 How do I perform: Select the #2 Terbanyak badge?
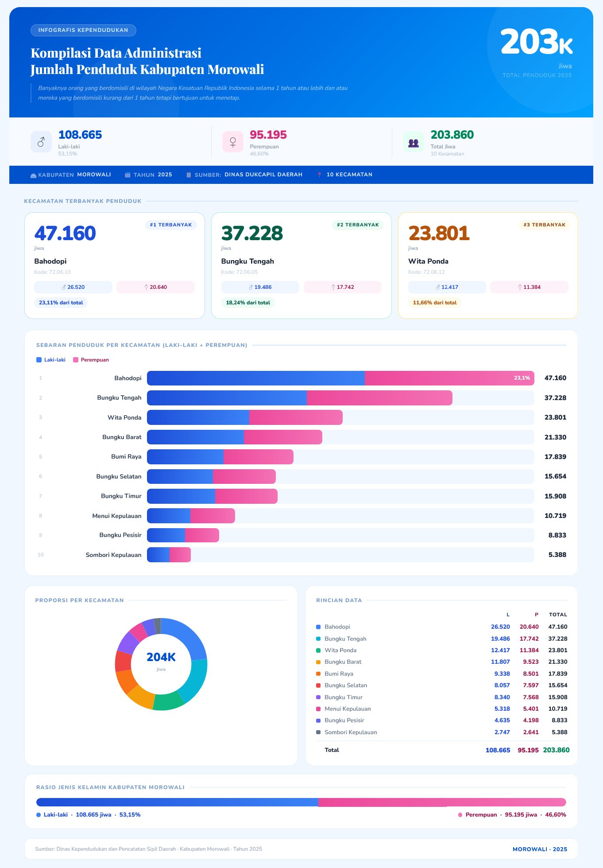pyautogui.click(x=358, y=225)
